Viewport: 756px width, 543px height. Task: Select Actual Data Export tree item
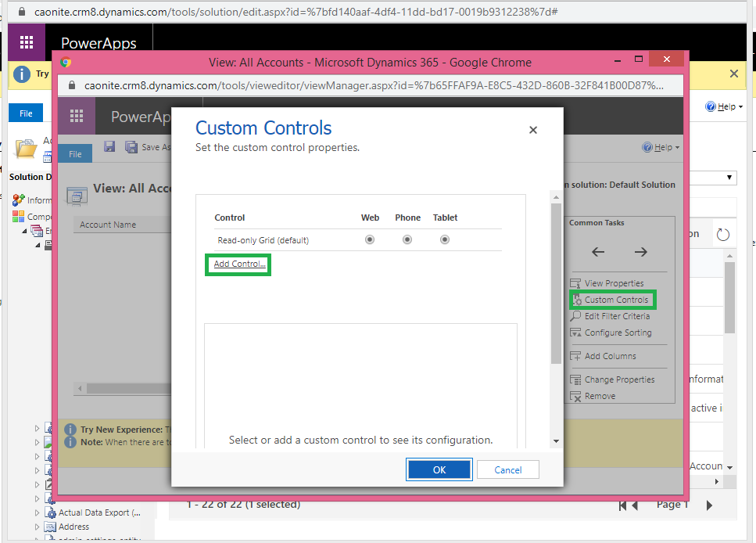pyautogui.click(x=99, y=512)
